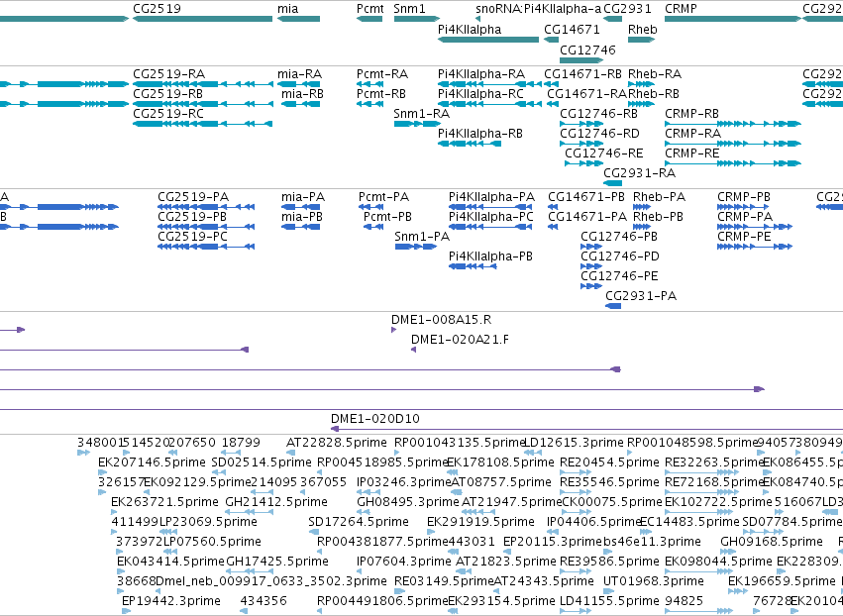This screenshot has height=616, width=843.
Task: Click EST EK291919.5prime
Action: pos(431,532)
